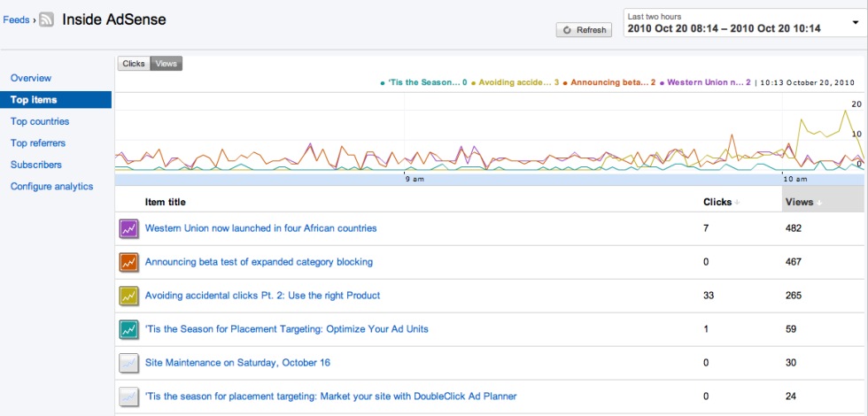Open the Feeds breadcrumb link
868x416 pixels.
click(16, 19)
